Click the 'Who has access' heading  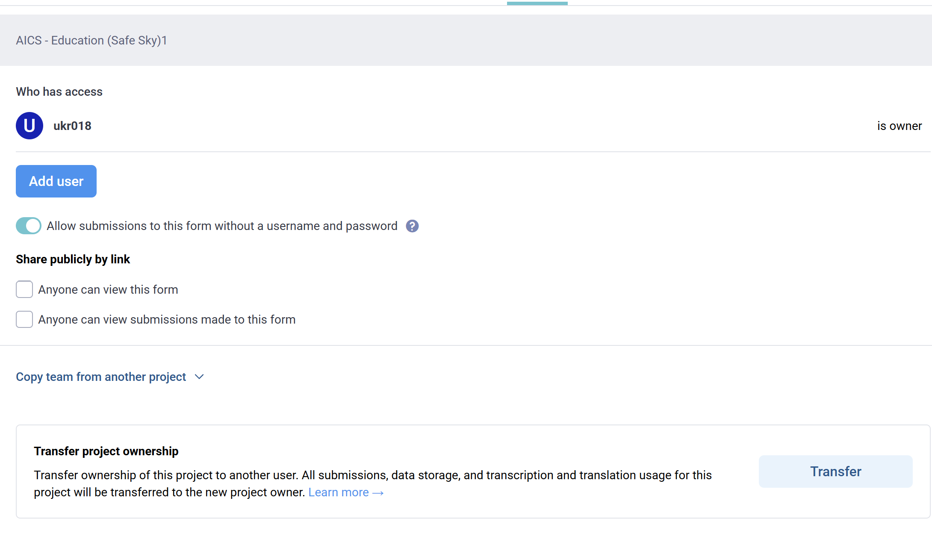tap(59, 91)
